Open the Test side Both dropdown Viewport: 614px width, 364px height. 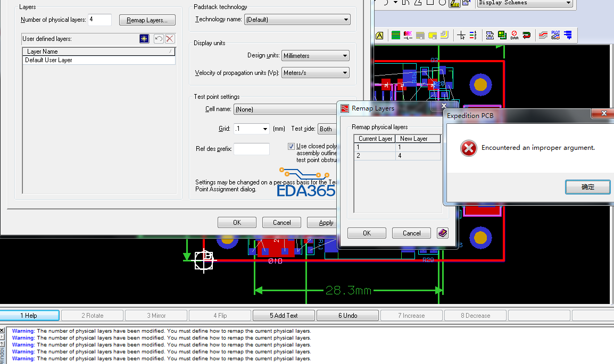(x=327, y=129)
